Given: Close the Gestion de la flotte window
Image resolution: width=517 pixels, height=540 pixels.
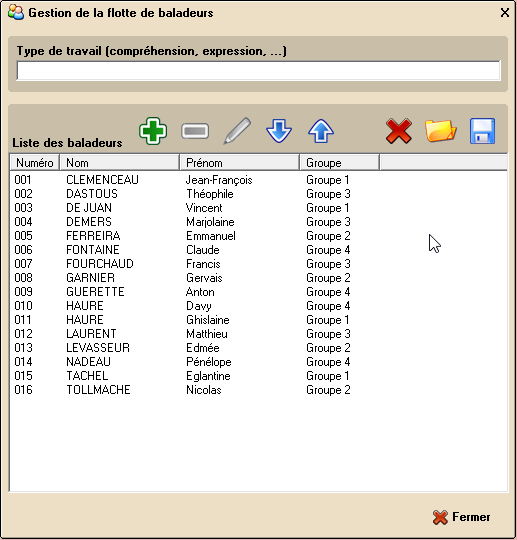Looking at the screenshot, I should click(x=505, y=13).
